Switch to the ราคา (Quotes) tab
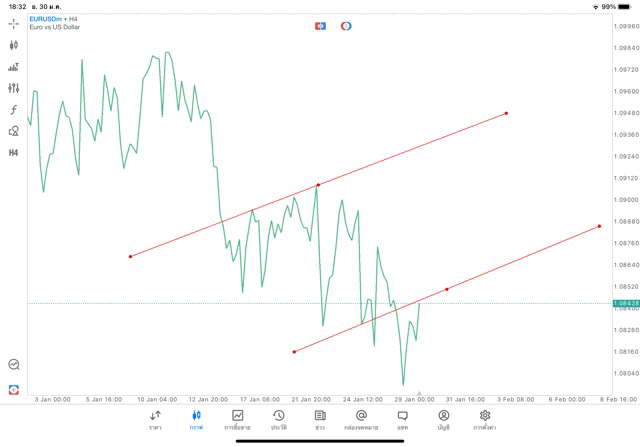 (155, 419)
